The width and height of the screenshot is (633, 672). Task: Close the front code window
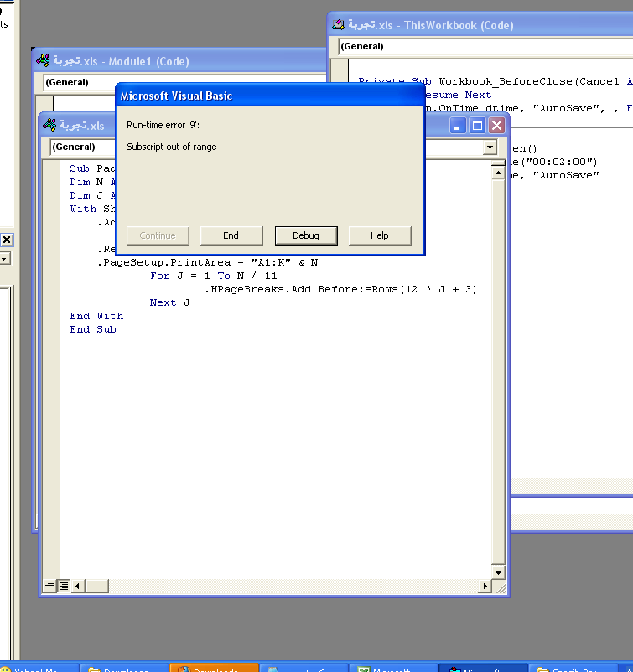(497, 126)
